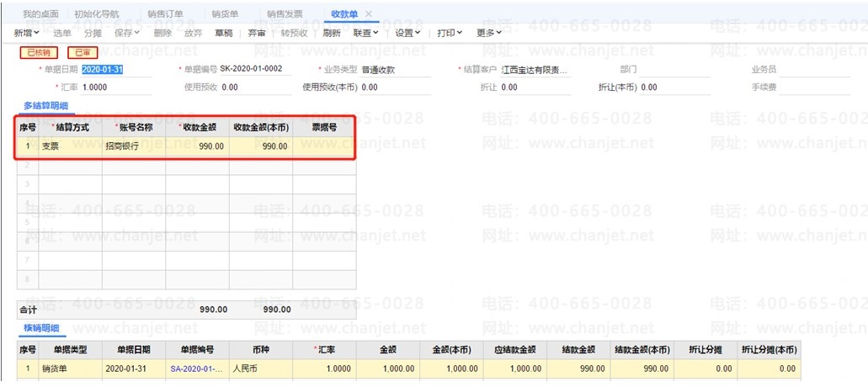The image size is (868, 387).
Task: Click the 币种 column header
Action: pos(261,351)
